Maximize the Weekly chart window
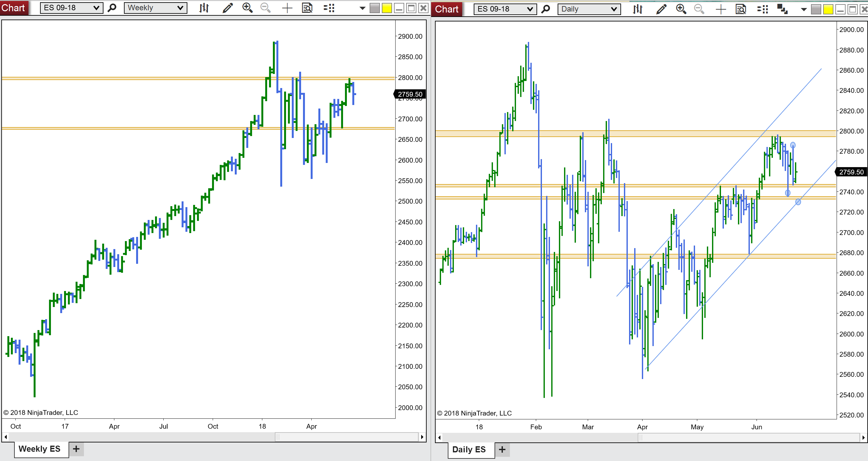 click(x=411, y=8)
